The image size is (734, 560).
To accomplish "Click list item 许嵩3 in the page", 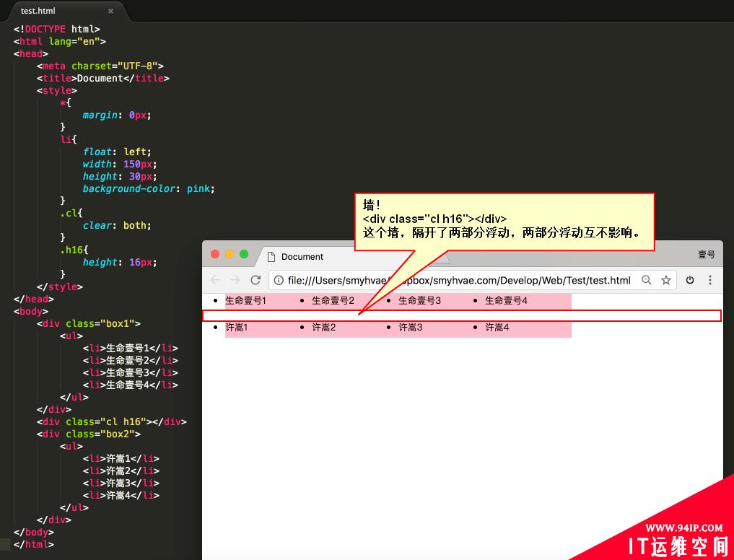I will [411, 328].
